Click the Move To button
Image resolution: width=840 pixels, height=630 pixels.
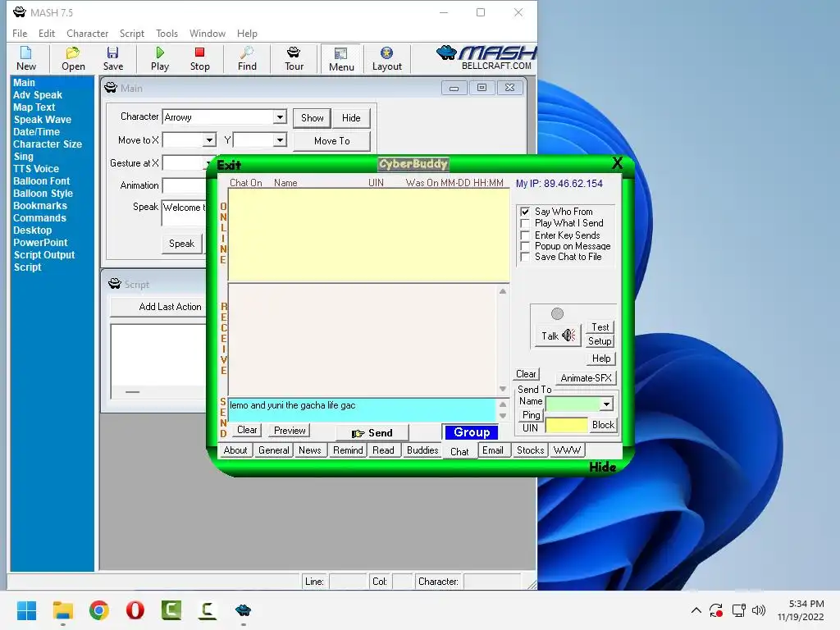pos(331,141)
